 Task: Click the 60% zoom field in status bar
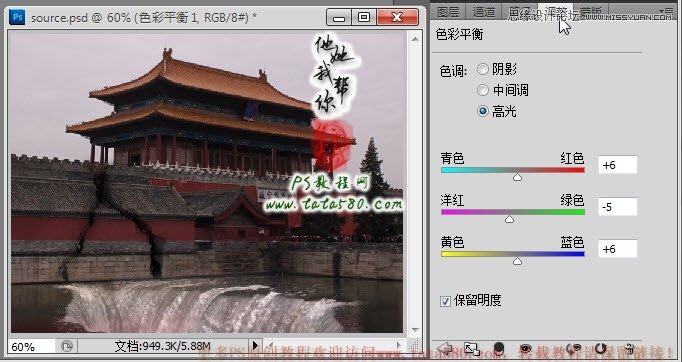(31, 346)
